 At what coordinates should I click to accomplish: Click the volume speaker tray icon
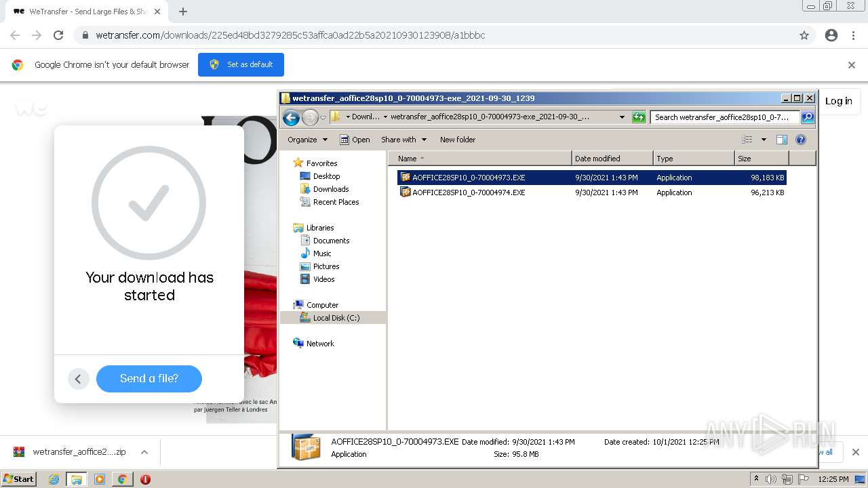tap(771, 479)
